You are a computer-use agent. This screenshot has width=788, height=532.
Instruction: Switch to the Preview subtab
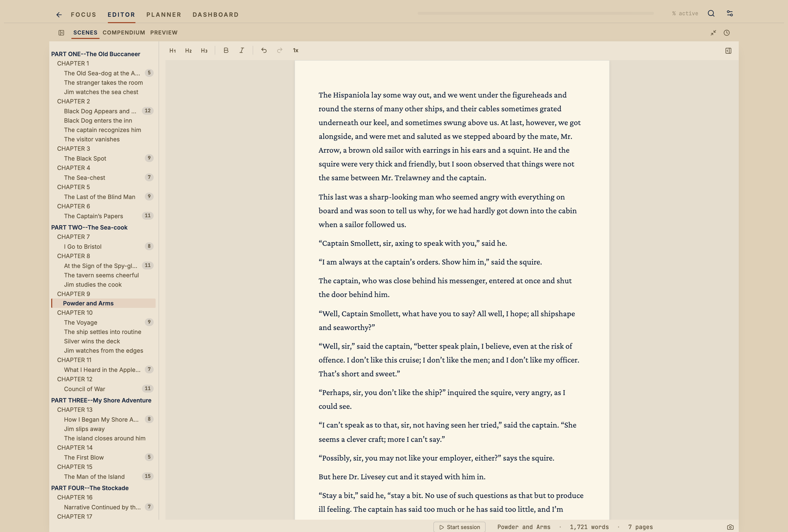164,33
